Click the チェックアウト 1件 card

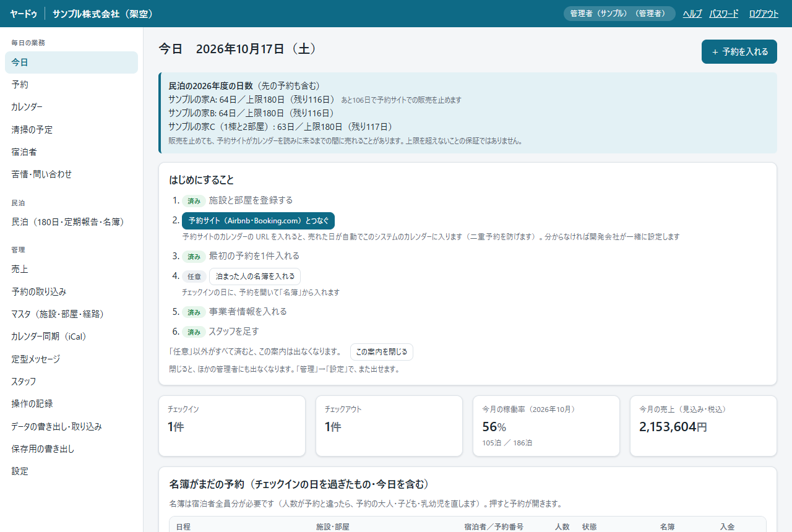tap(389, 426)
